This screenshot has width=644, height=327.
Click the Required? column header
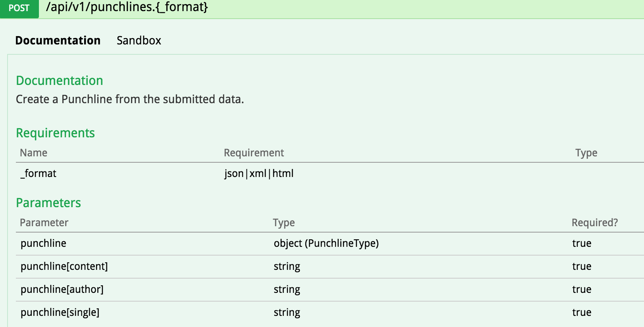(x=594, y=223)
